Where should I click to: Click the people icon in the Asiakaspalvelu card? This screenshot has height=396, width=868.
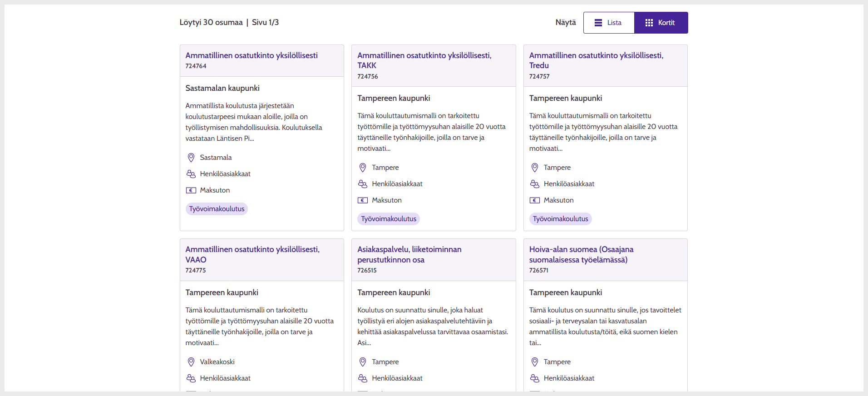click(363, 378)
